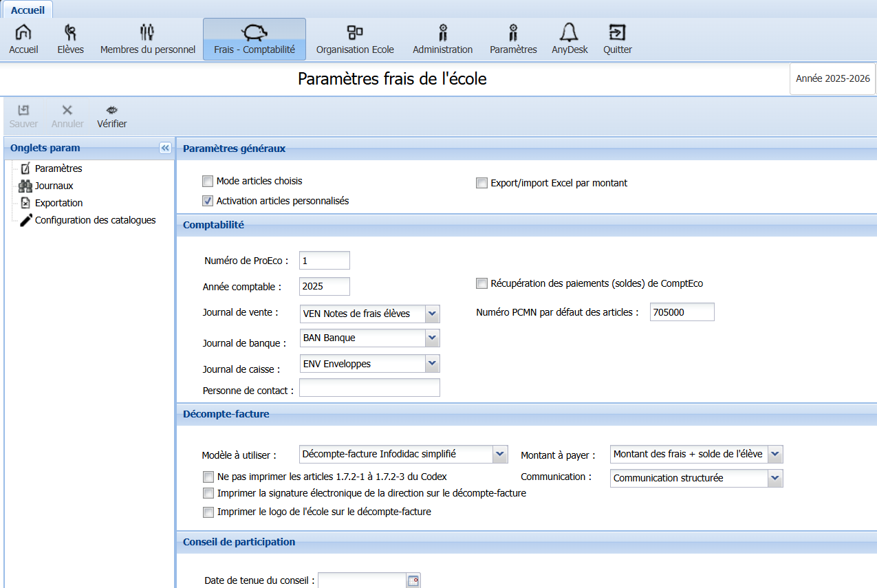Expand the Communication combo box
The width and height of the screenshot is (877, 588).
pyautogui.click(x=775, y=478)
